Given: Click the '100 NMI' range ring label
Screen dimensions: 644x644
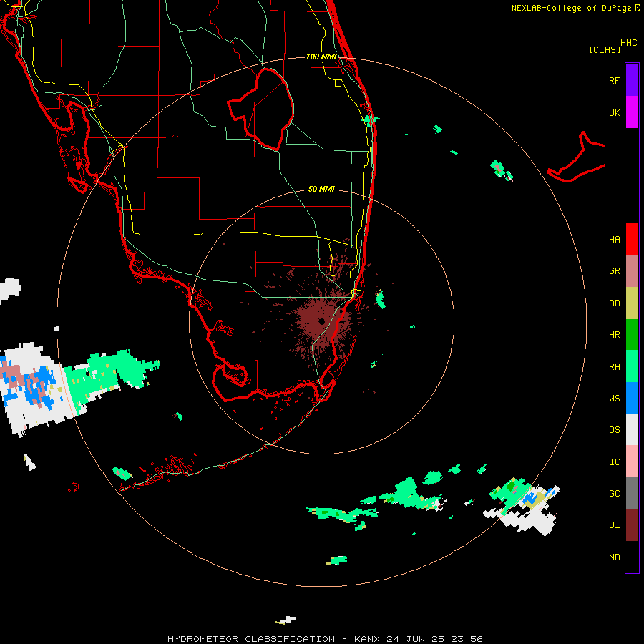Looking at the screenshot, I should (x=321, y=57).
